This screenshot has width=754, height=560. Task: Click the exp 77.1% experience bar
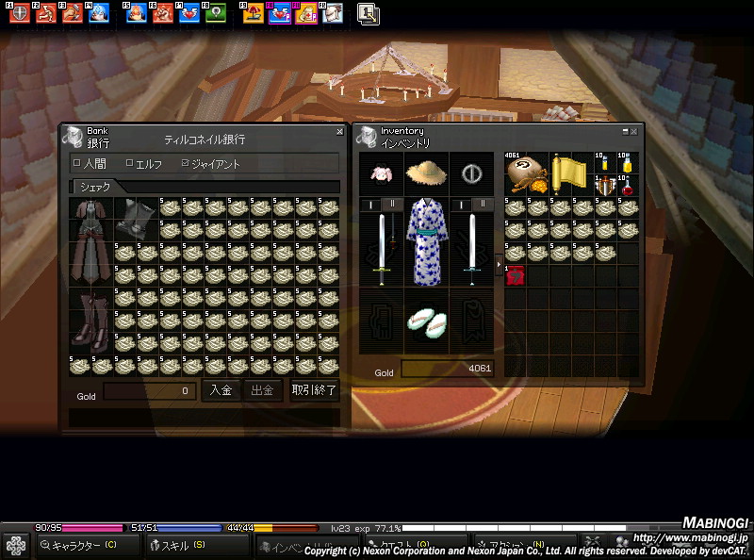click(x=540, y=528)
